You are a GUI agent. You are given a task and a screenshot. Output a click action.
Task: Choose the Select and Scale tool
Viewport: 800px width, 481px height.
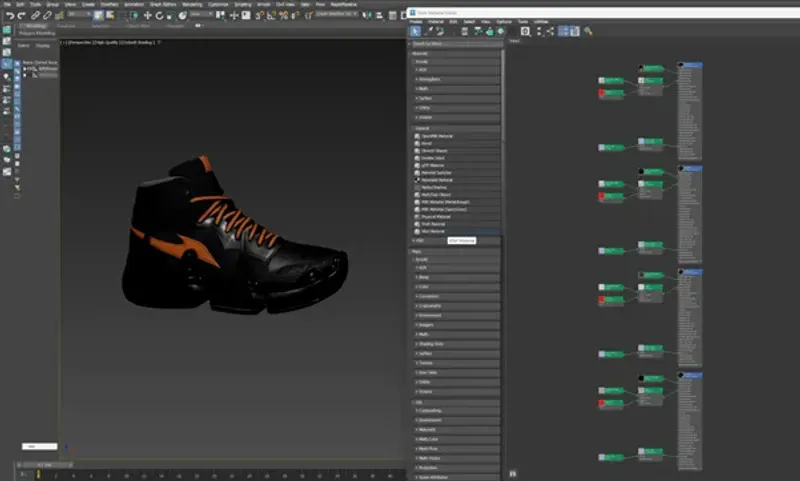(170, 16)
